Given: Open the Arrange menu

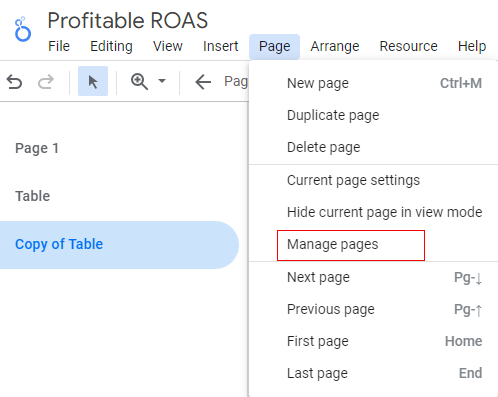Looking at the screenshot, I should point(335,46).
